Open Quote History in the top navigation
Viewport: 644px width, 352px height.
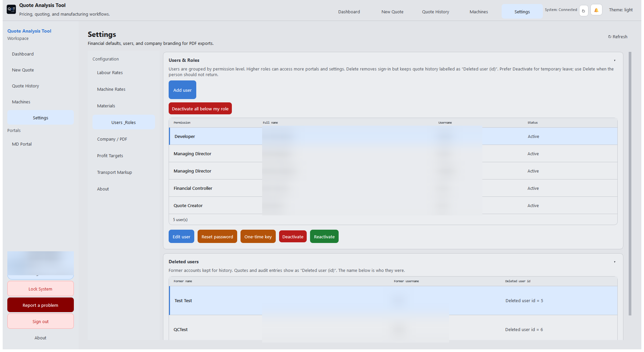[x=435, y=12]
